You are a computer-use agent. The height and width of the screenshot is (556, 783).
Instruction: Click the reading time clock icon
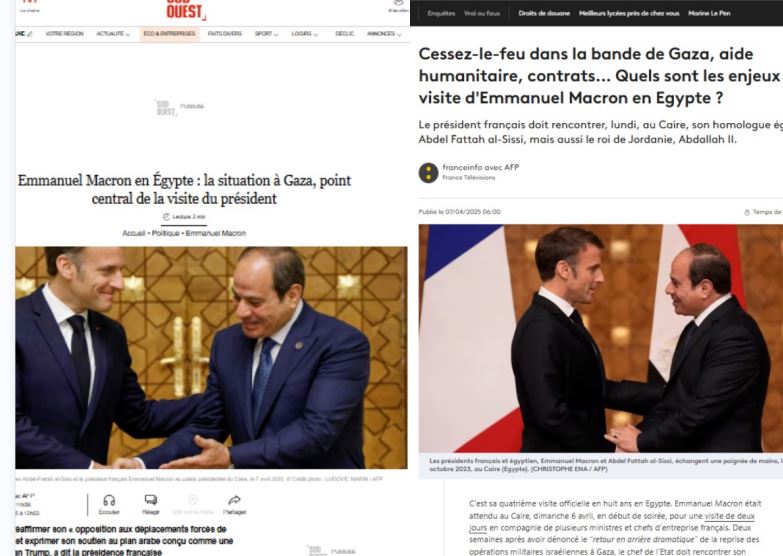tap(166, 217)
